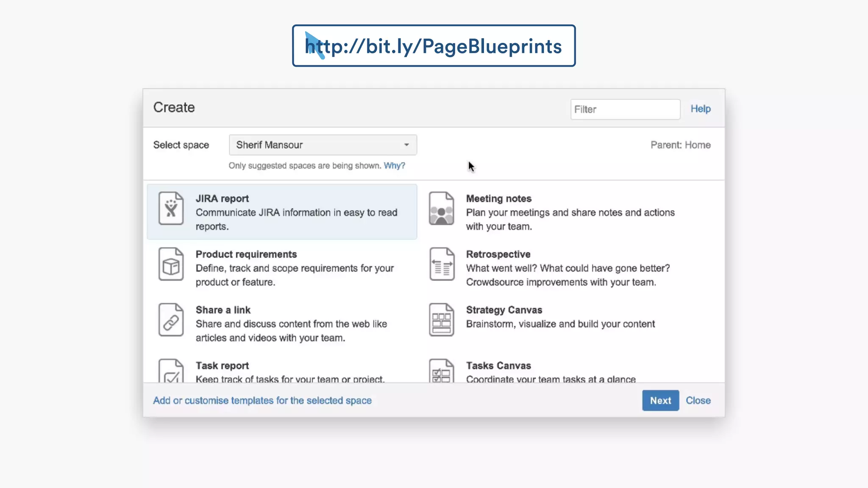
Task: Click the Filter input field
Action: (x=625, y=109)
